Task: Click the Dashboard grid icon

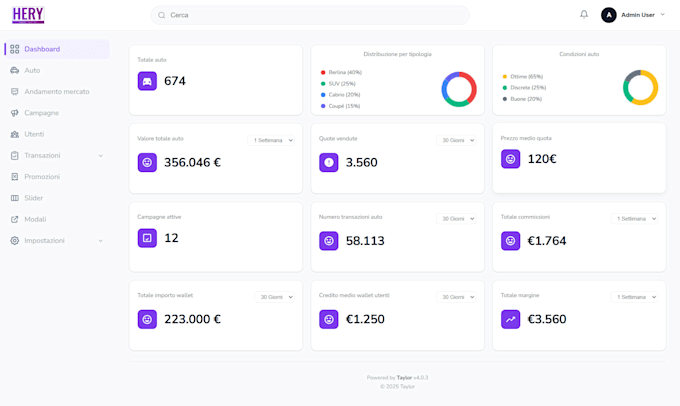Action: (x=15, y=49)
